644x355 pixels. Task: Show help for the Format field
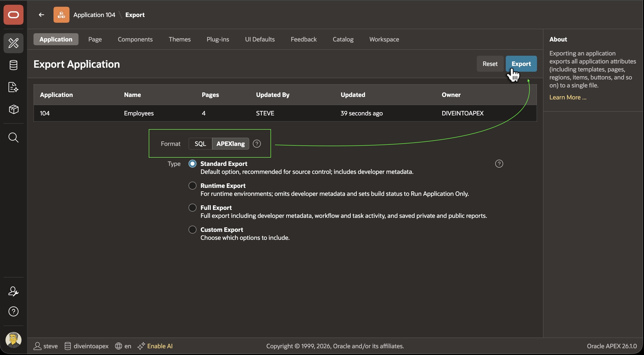click(257, 144)
